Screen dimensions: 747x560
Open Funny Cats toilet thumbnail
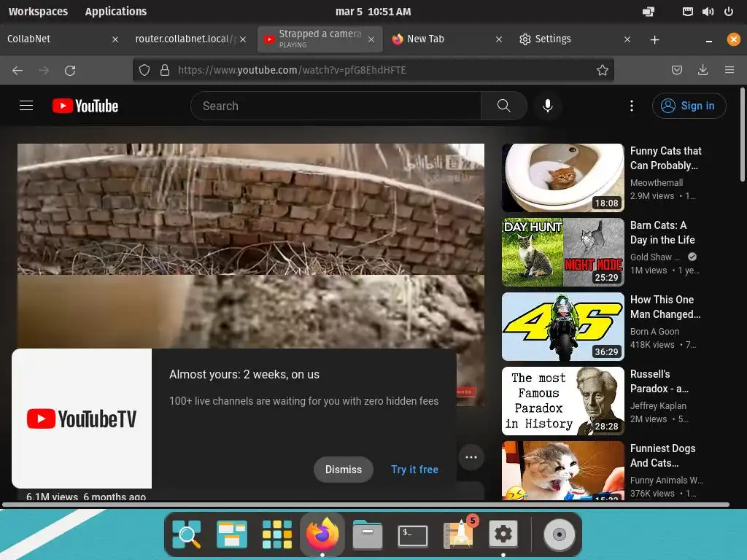562,178
